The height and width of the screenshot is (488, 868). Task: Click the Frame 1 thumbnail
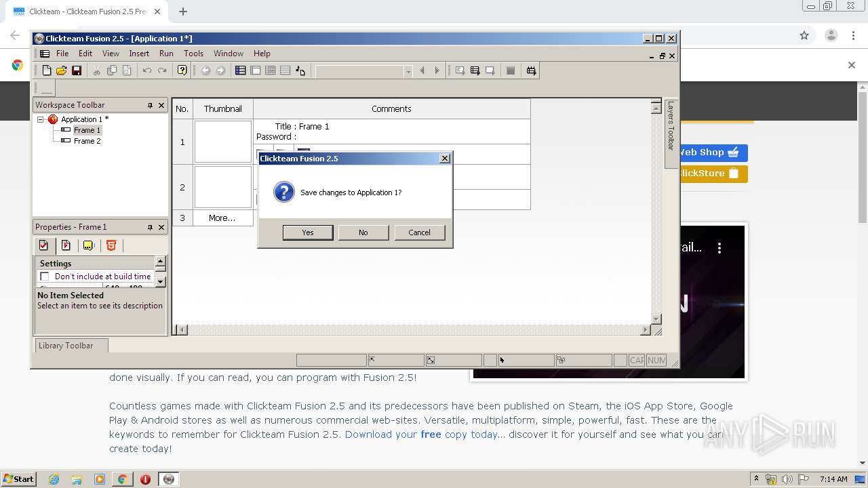point(223,142)
